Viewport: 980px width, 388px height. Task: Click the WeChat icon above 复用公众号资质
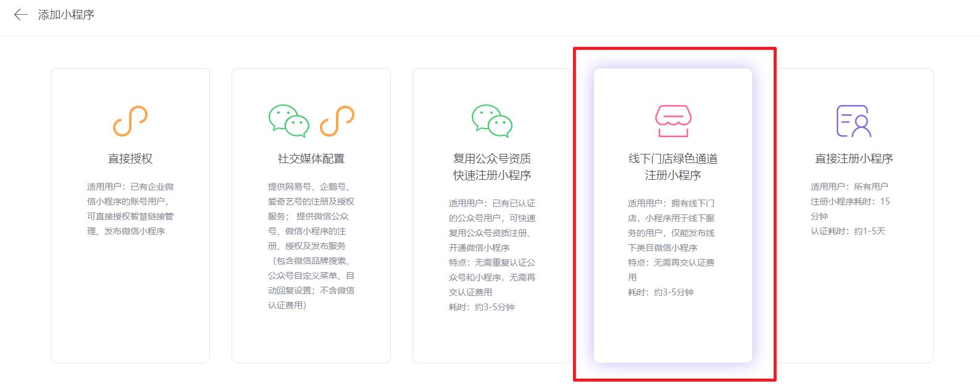point(492,120)
